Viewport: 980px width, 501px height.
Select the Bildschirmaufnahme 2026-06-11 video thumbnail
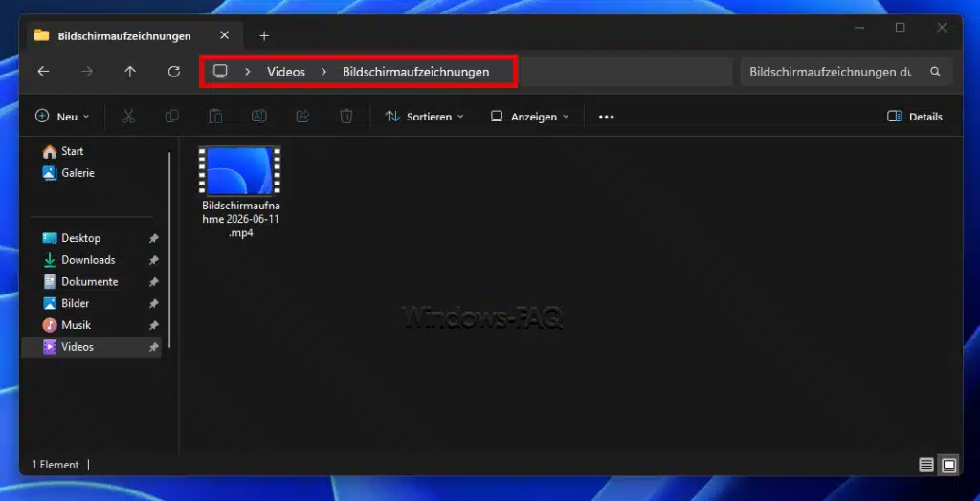tap(240, 170)
